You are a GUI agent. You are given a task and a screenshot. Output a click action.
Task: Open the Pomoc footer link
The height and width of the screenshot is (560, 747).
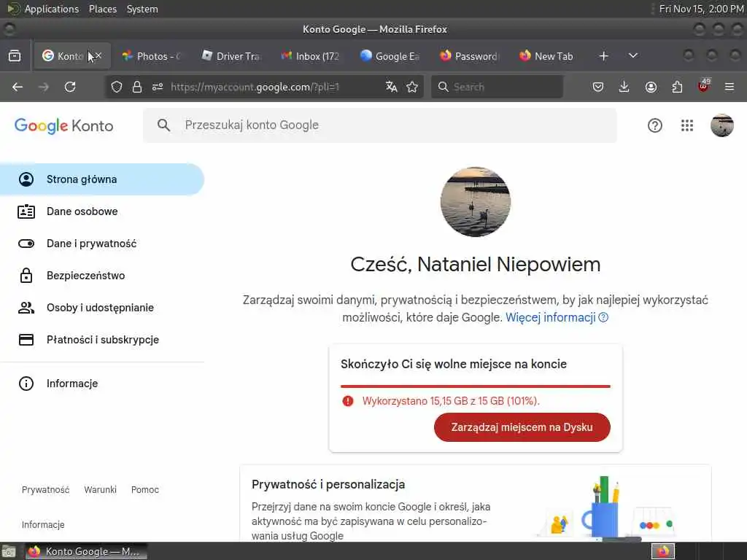click(x=145, y=489)
